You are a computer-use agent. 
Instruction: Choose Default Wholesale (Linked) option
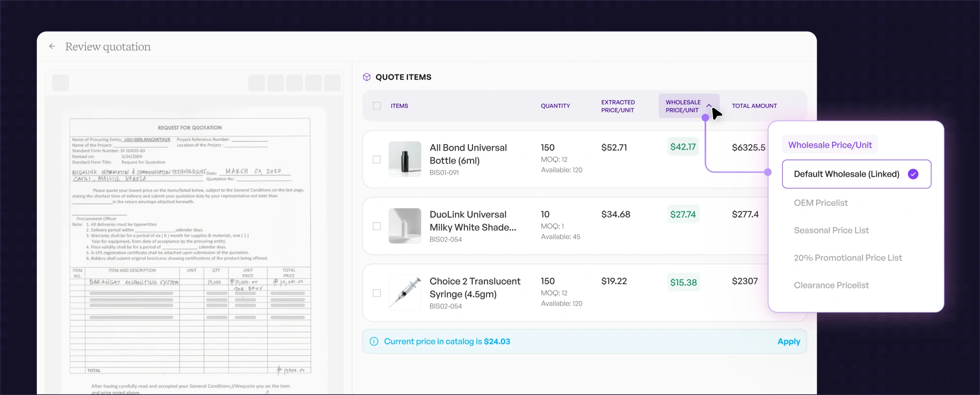(x=846, y=174)
